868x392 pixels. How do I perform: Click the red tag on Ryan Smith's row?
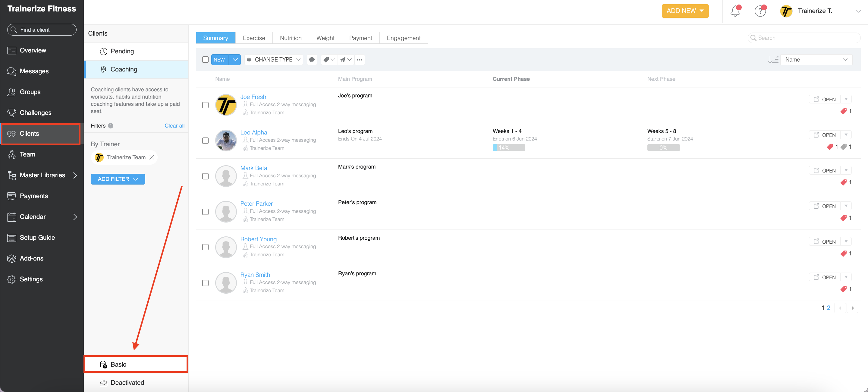click(x=843, y=289)
